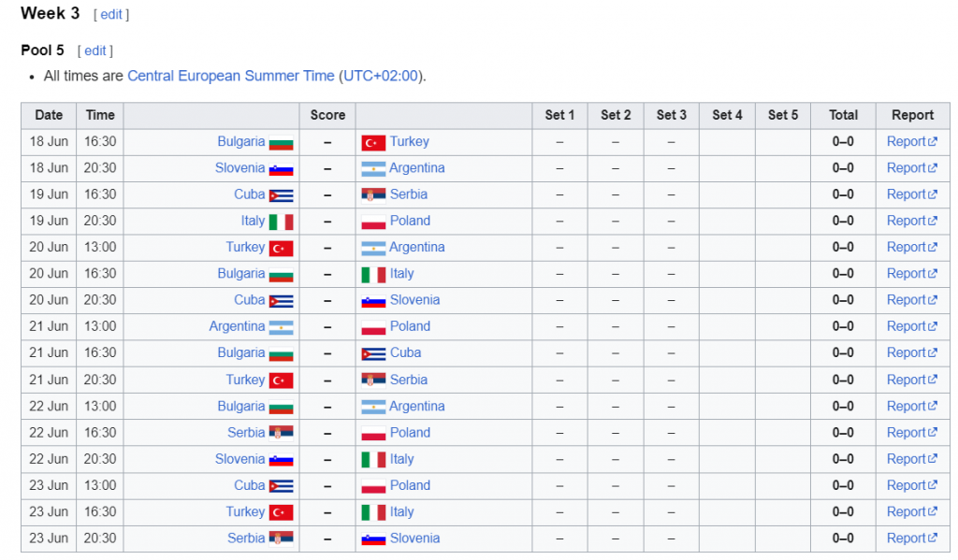Open the UTC+02:00 link
This screenshot has width=958, height=560.
coord(381,76)
